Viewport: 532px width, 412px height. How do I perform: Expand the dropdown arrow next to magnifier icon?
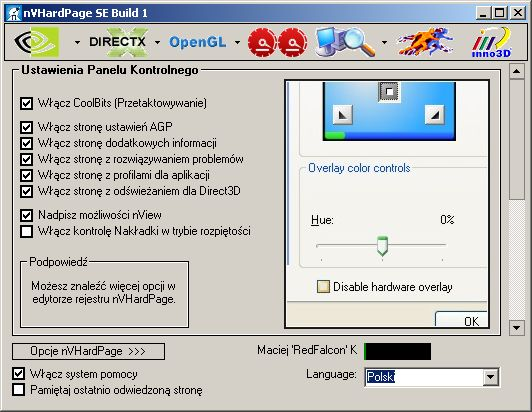click(384, 42)
